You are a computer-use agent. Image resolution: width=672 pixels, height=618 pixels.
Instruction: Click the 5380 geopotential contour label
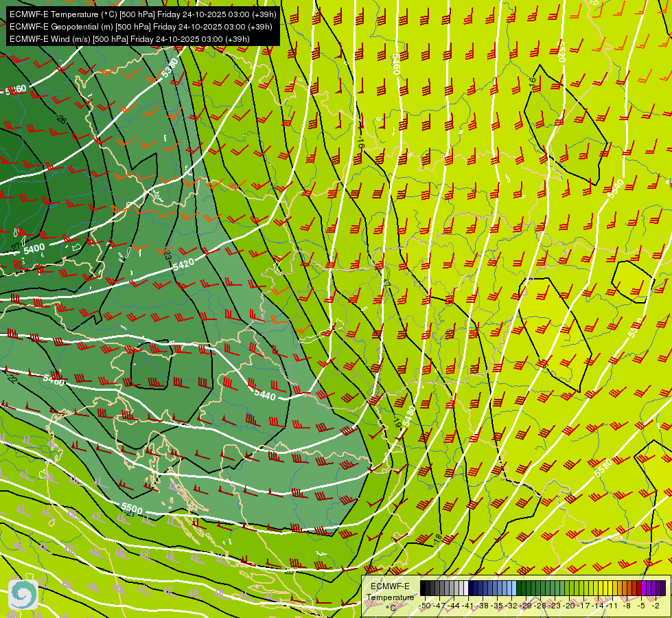click(170, 69)
